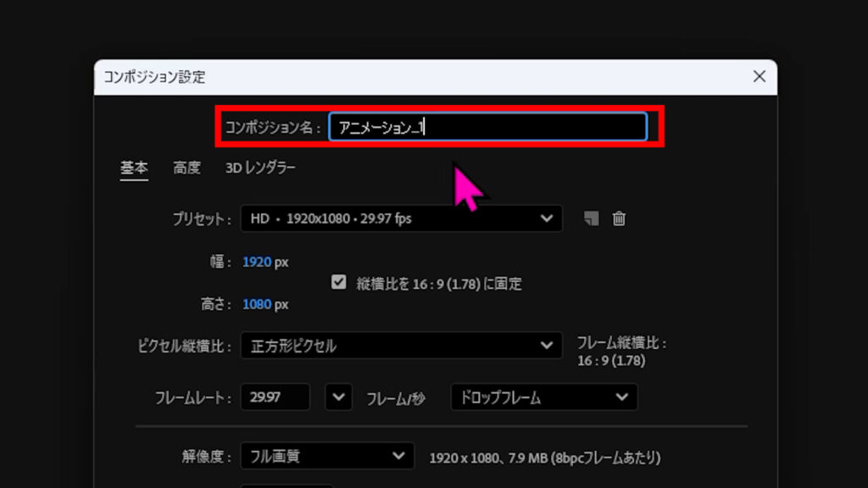The height and width of the screenshot is (488, 868).
Task: Click the フレームレート field showing 29.97
Action: pos(275,397)
